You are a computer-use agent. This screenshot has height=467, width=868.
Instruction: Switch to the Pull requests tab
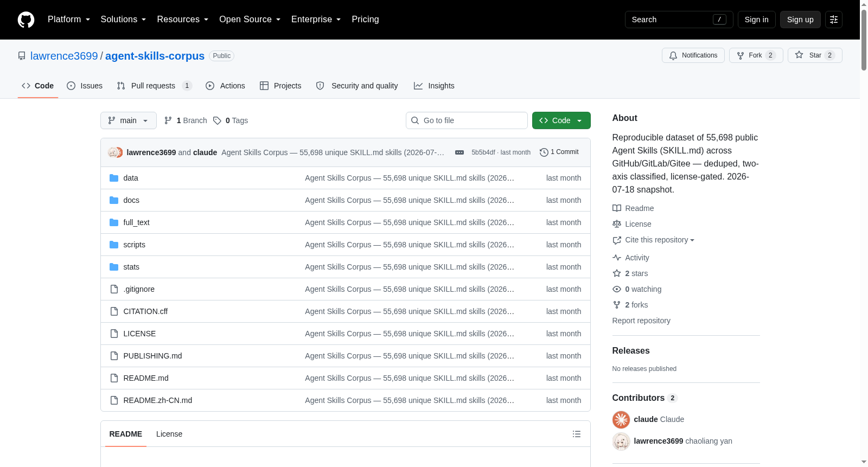(x=155, y=86)
